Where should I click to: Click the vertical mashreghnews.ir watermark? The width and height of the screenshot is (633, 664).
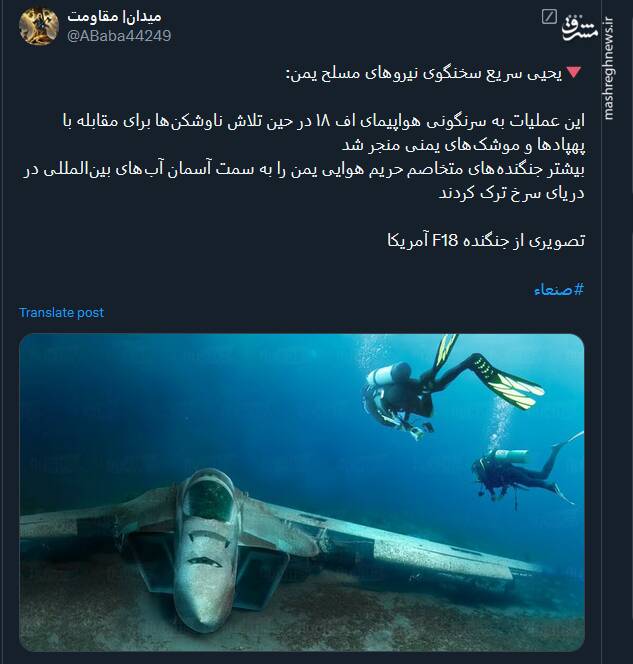click(608, 68)
